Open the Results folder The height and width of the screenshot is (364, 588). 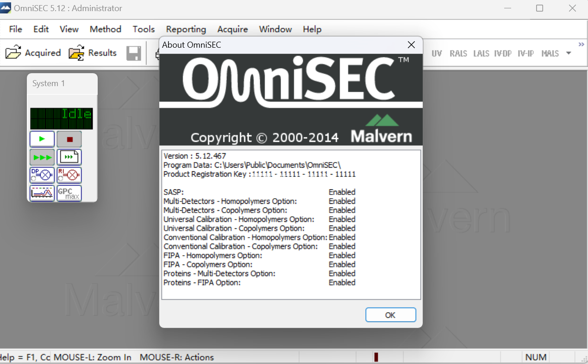[x=93, y=53]
